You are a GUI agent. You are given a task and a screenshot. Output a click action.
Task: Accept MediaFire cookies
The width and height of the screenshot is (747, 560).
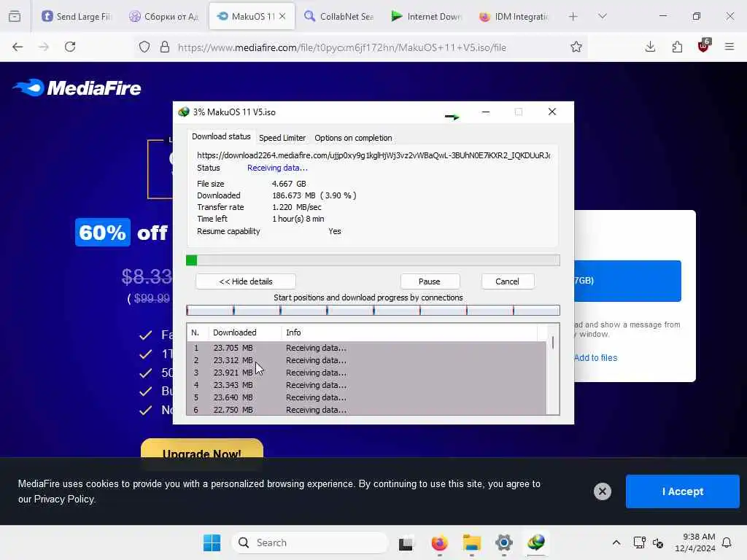pyautogui.click(x=683, y=491)
